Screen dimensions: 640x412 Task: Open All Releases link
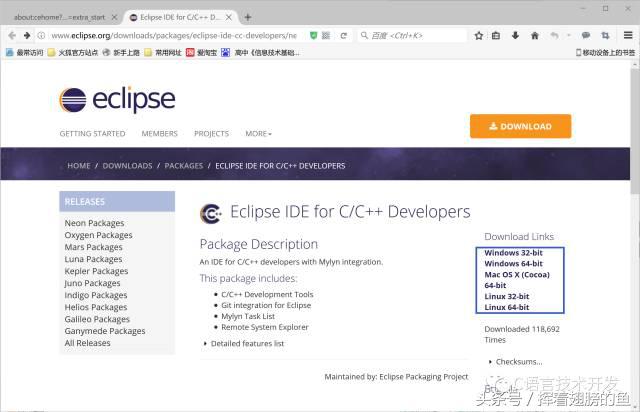coord(87,343)
